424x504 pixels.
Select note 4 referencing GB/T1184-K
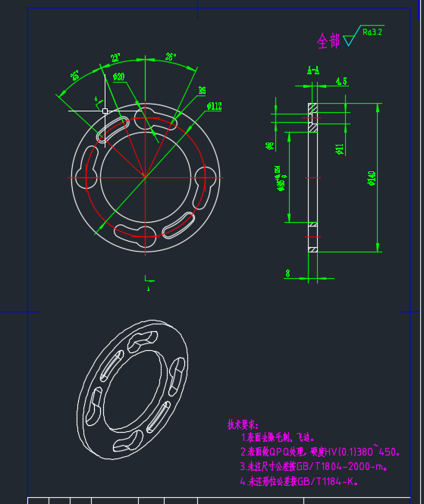point(299,481)
